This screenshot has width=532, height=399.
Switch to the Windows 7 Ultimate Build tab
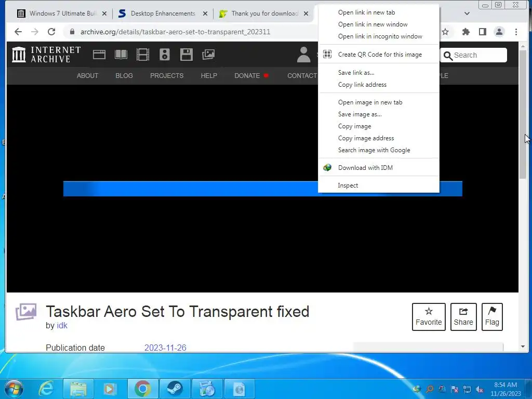pyautogui.click(x=61, y=14)
